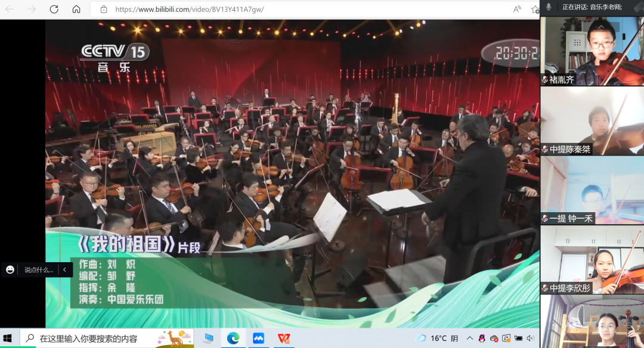Collapse the chat input bar with chevron

[64, 270]
